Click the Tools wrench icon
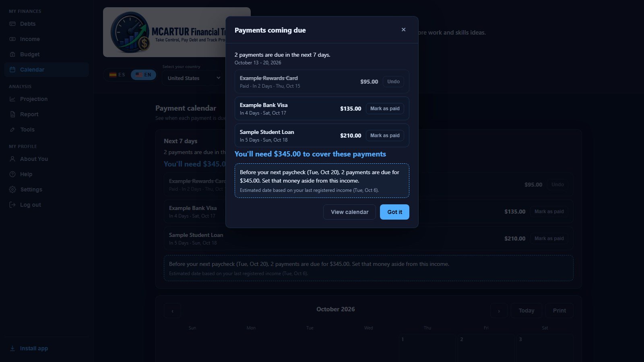Viewport: 644px width, 362px height. point(12,130)
